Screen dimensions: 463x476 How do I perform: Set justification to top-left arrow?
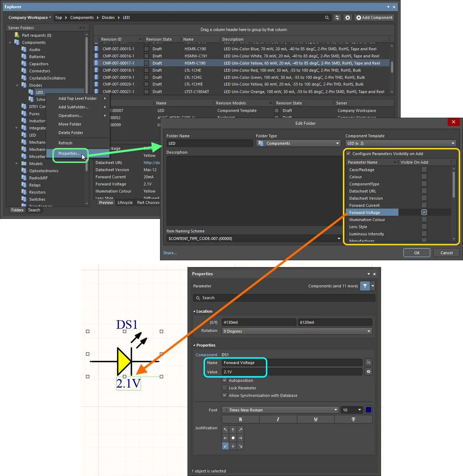225,430
